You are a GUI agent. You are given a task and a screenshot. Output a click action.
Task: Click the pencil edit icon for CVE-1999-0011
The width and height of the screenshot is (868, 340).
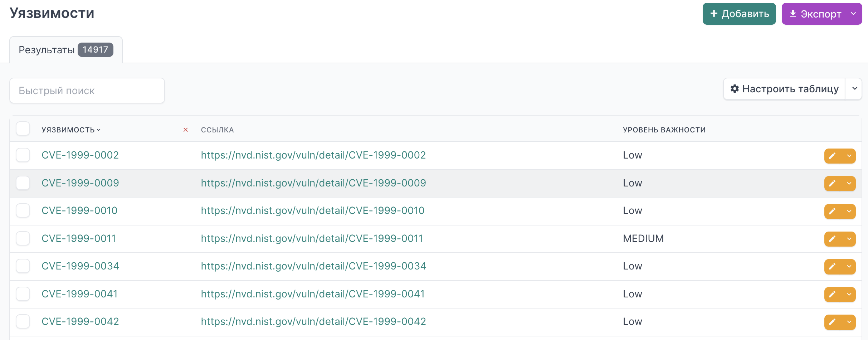click(833, 239)
